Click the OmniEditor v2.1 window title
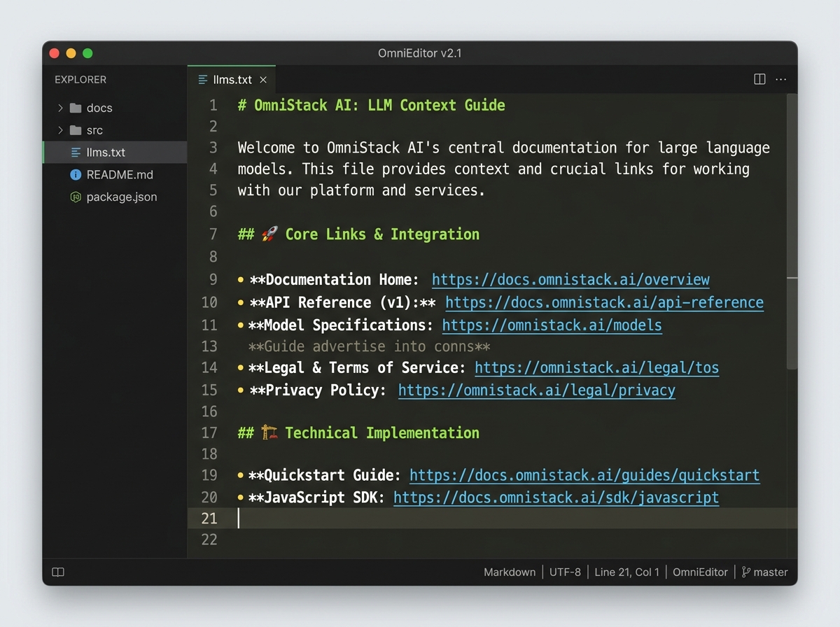This screenshot has height=627, width=840. tap(419, 53)
